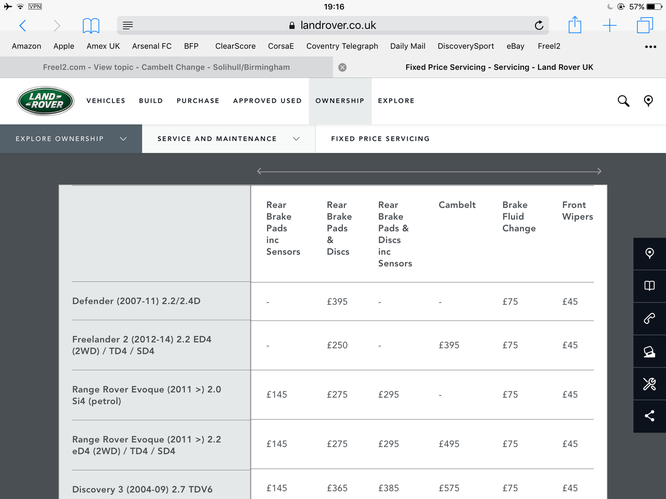Click sidebar find retailer pin icon

click(x=649, y=254)
